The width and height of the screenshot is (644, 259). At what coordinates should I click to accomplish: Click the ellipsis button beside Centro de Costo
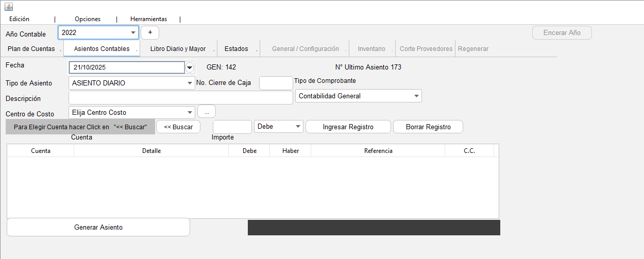[x=206, y=112]
